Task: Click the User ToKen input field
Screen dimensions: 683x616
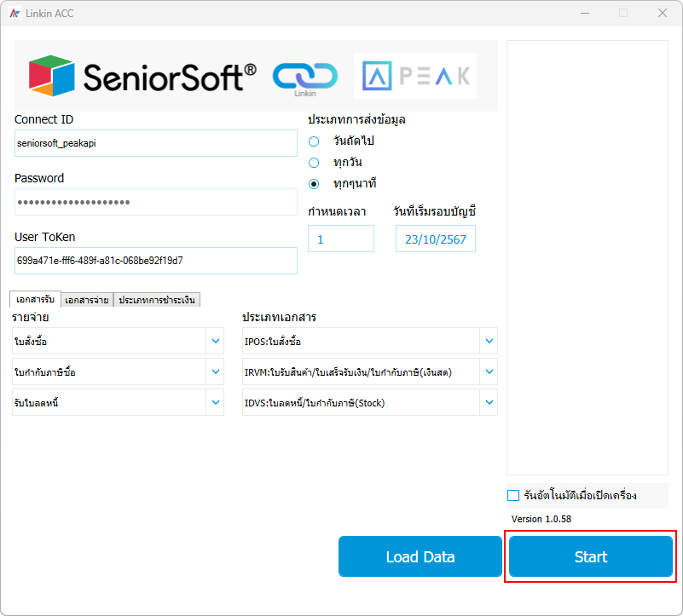Action: tap(156, 261)
